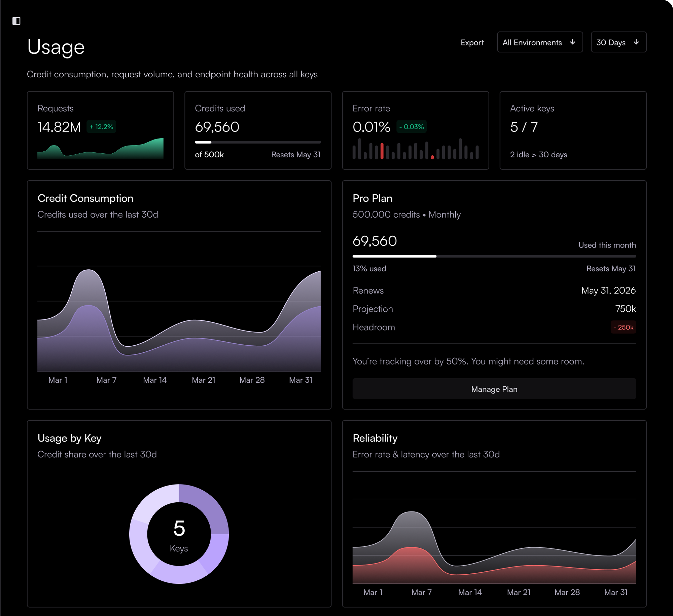Image resolution: width=673 pixels, height=616 pixels.
Task: Click the Reliability area chart
Action: coord(494,527)
